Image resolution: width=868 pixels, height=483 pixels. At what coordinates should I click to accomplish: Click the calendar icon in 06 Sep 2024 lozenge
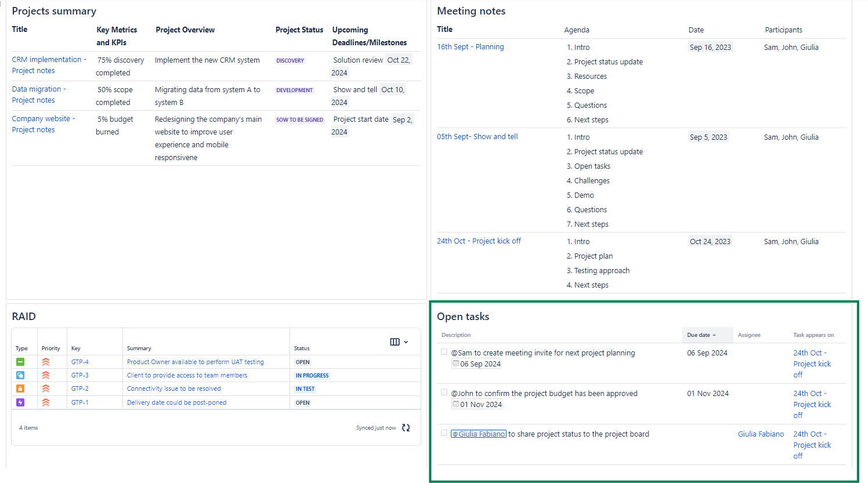[456, 364]
